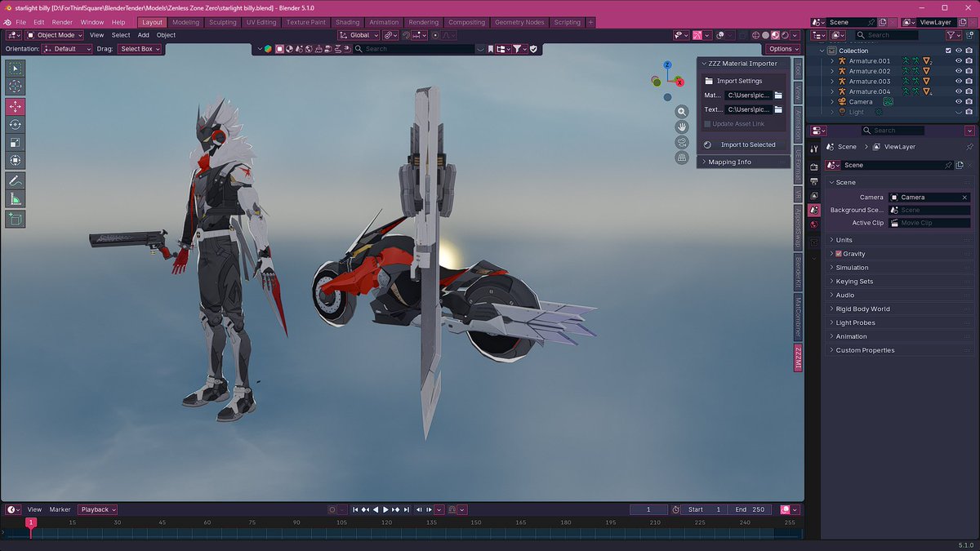This screenshot has width=980, height=551.
Task: Open the Render menu
Action: [62, 22]
